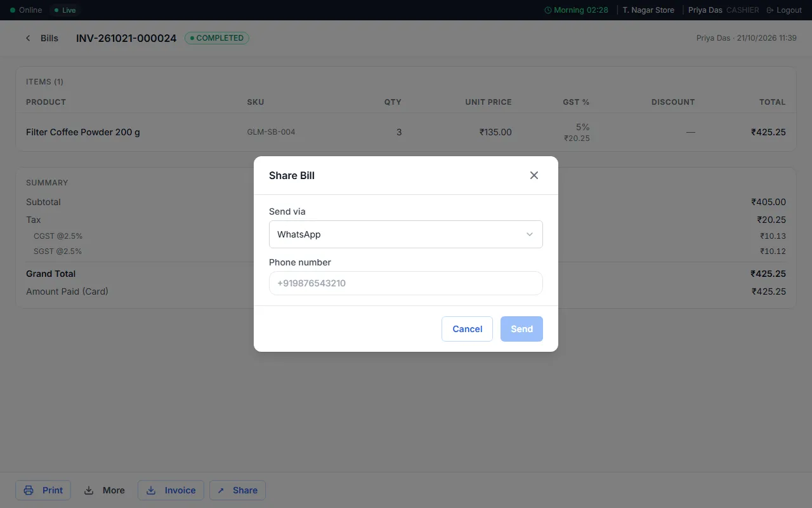Click SKU GLM-SB-004

(271, 132)
